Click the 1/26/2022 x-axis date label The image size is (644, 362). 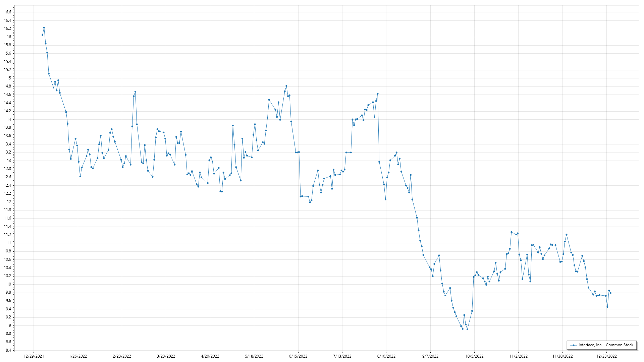click(78, 356)
